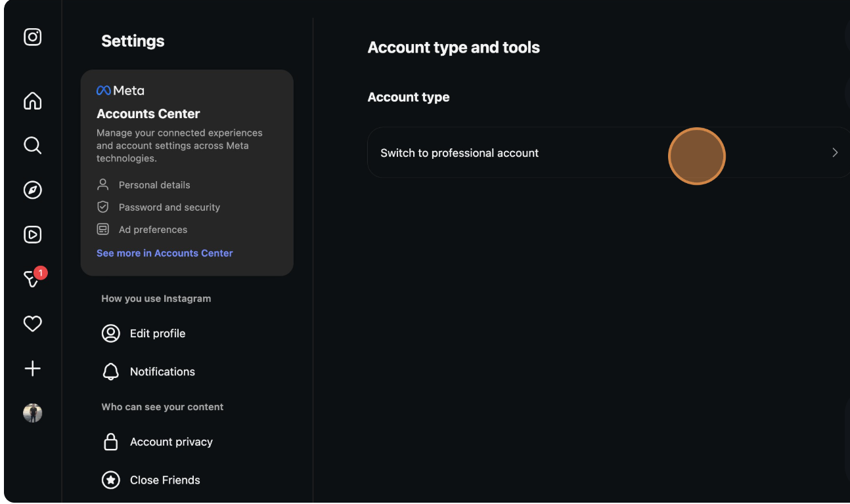Click your profile picture avatar
Viewport: 850px width, 504px height.
tap(32, 413)
